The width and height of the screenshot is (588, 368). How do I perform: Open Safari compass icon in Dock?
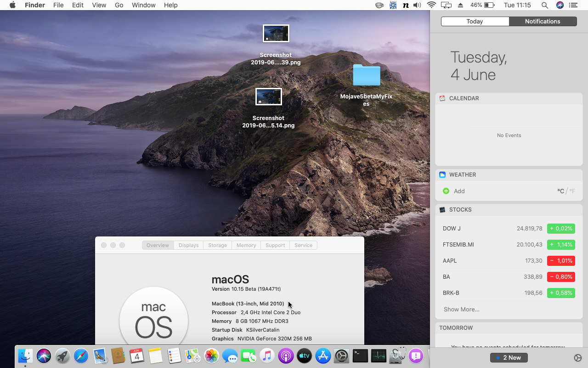click(x=81, y=356)
